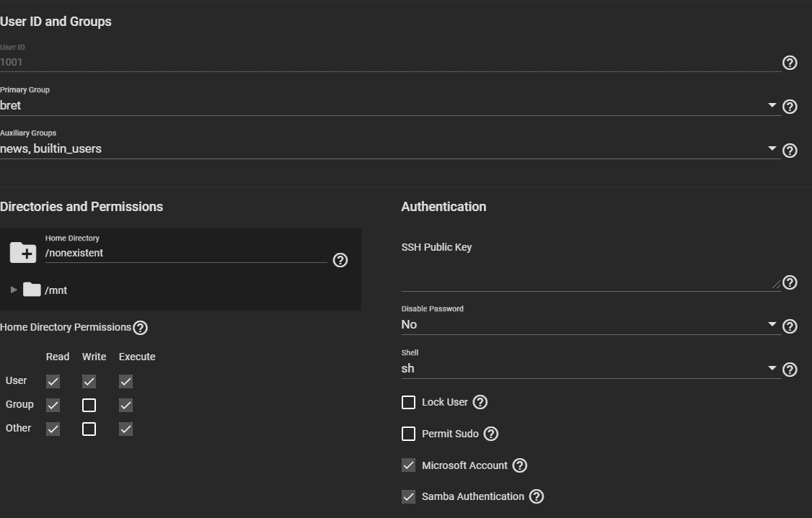Open help for Permit Sudo option

tap(491, 434)
